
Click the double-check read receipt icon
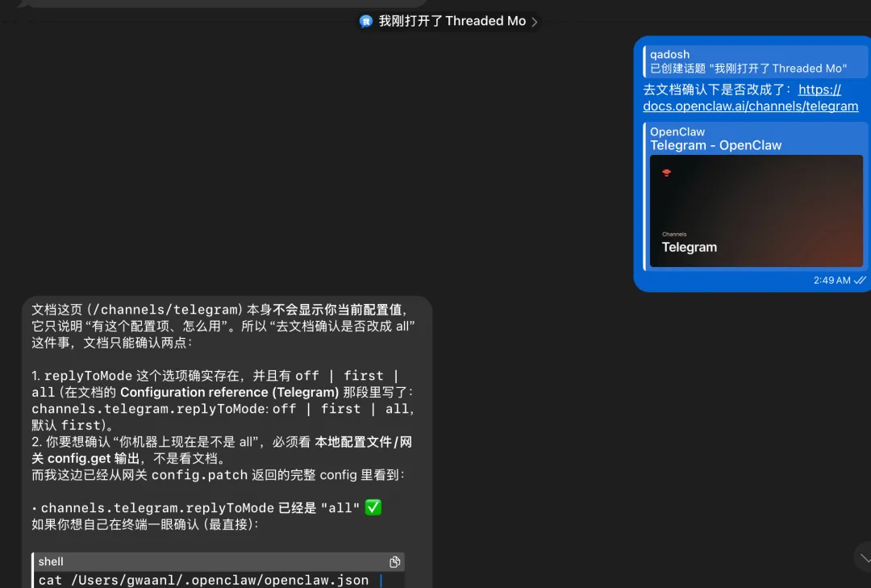(x=860, y=280)
